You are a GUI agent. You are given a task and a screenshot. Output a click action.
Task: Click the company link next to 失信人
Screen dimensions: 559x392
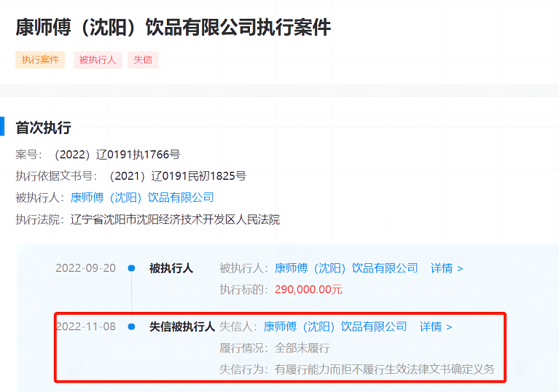click(x=335, y=326)
